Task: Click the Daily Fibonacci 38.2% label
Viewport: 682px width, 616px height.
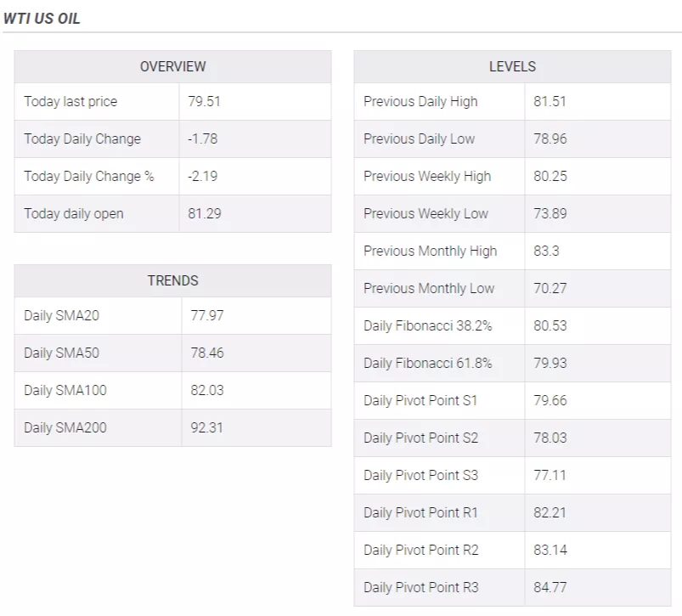Action: [428, 325]
